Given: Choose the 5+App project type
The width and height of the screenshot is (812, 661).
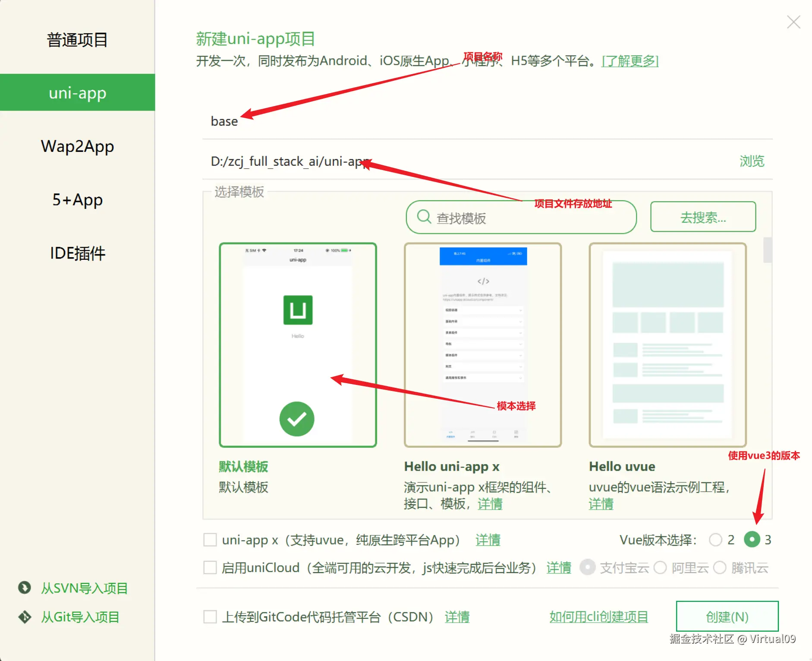Looking at the screenshot, I should pos(77,200).
